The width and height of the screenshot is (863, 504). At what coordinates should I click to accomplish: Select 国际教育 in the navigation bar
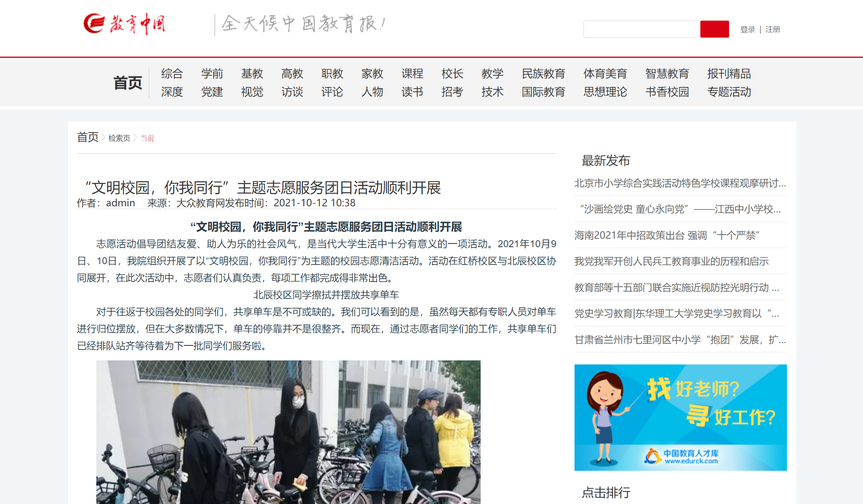[x=543, y=92]
